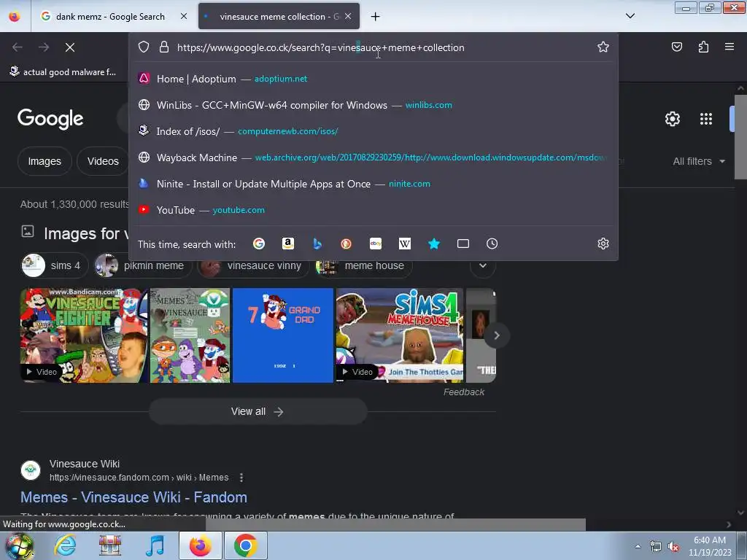
Task: Launch Internet Explorer from taskbar
Action: 65,546
